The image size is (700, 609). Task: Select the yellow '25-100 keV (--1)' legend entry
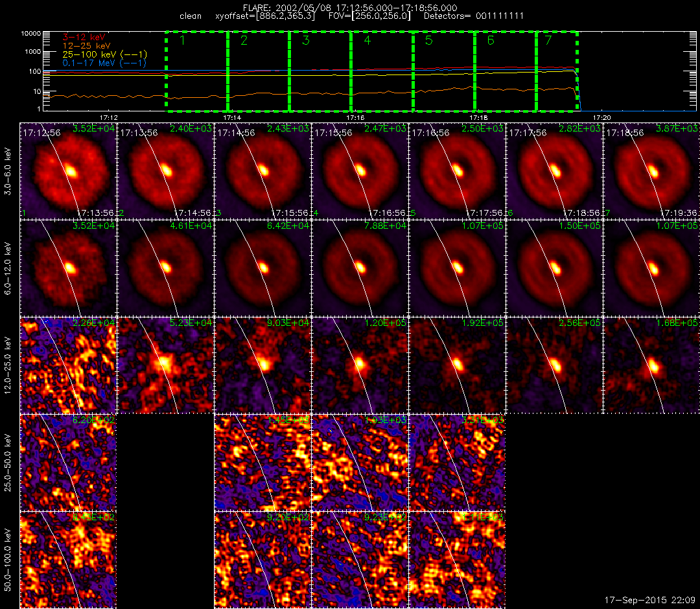coord(104,54)
